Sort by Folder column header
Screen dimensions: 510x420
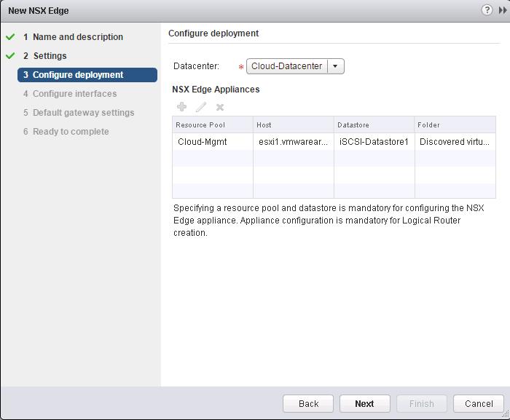tap(455, 124)
